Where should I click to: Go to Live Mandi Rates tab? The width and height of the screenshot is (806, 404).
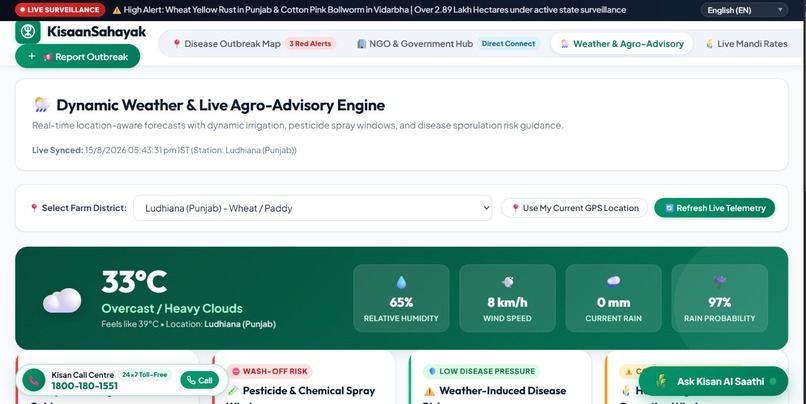pos(746,44)
